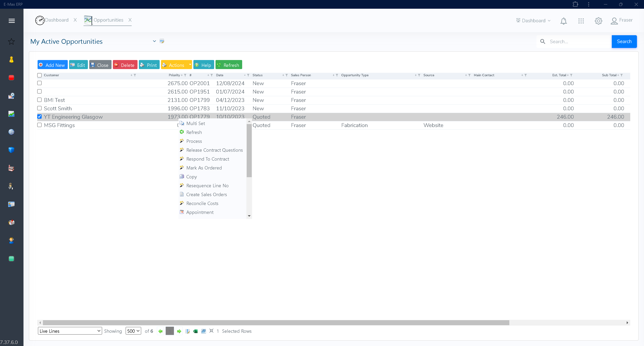Click the Refresh button in the toolbar
The image size is (644, 346).
click(x=228, y=65)
